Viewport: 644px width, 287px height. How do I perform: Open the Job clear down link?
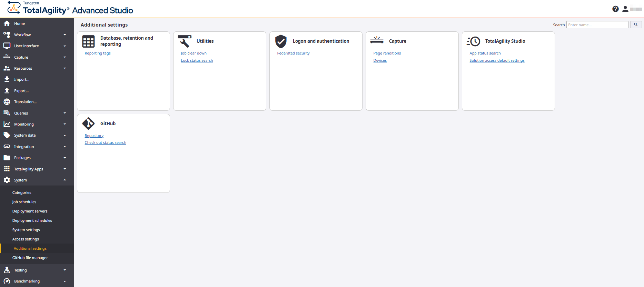pyautogui.click(x=194, y=53)
